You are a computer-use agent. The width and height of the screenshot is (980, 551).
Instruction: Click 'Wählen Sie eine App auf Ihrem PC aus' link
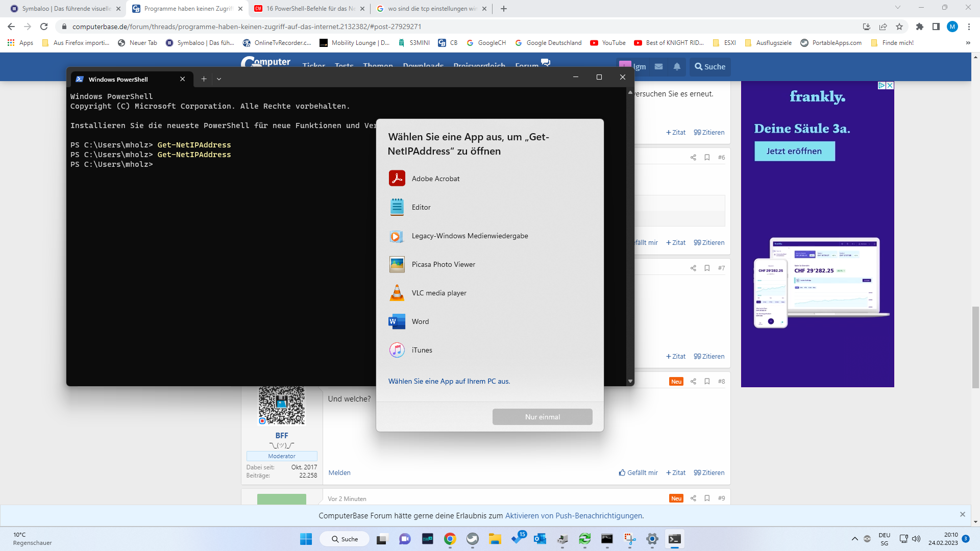[x=449, y=381]
